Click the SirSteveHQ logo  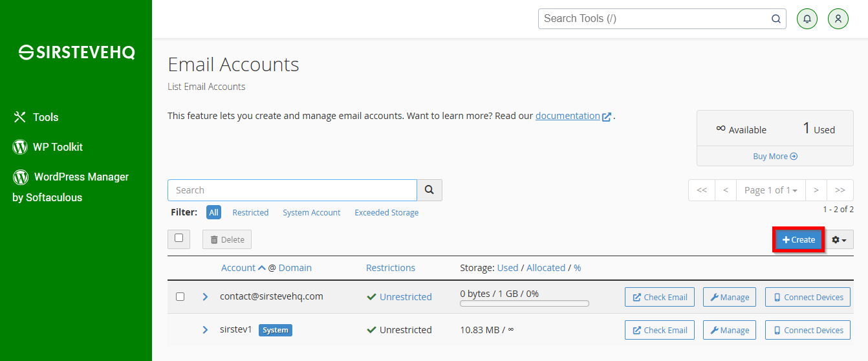pyautogui.click(x=76, y=52)
